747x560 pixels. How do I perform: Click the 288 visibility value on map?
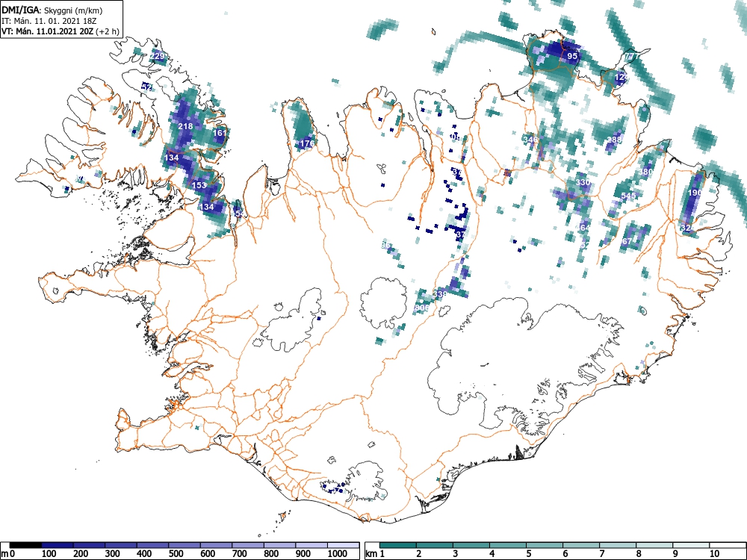pyautogui.click(x=614, y=140)
